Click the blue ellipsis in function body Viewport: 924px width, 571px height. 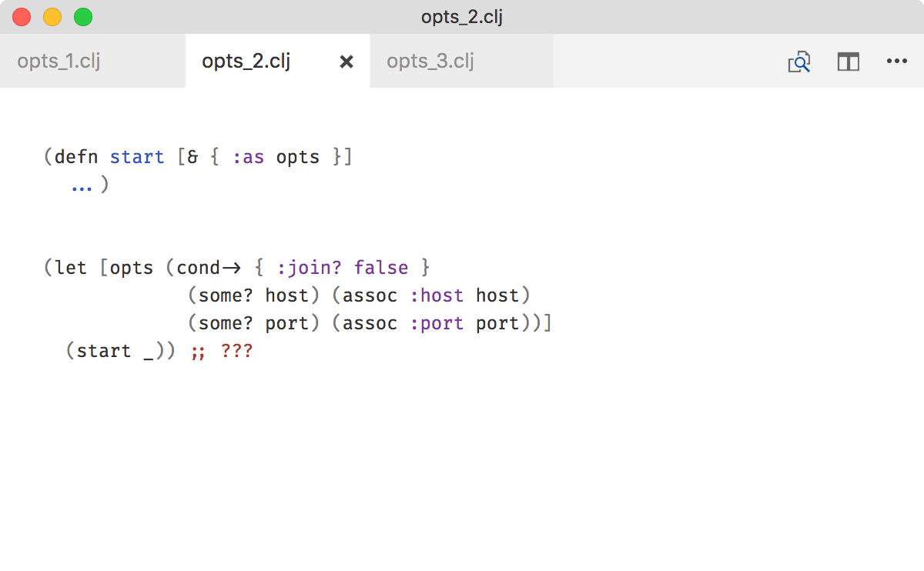point(82,185)
